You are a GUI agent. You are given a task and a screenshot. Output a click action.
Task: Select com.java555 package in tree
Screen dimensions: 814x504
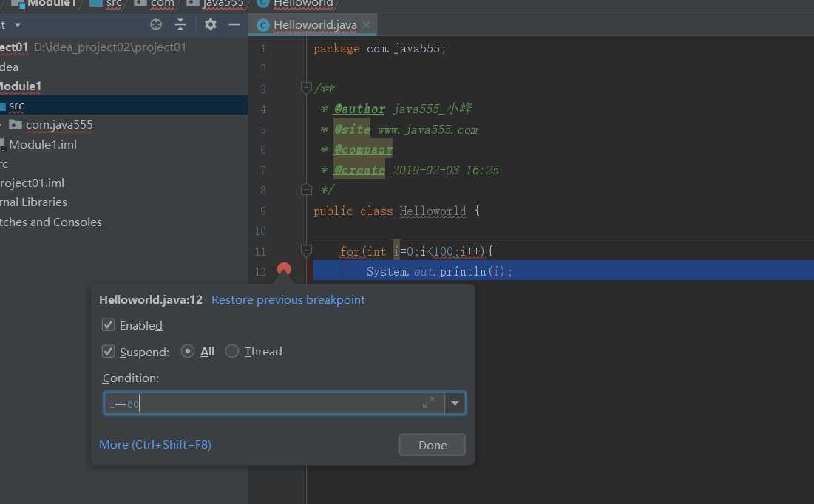(x=59, y=125)
